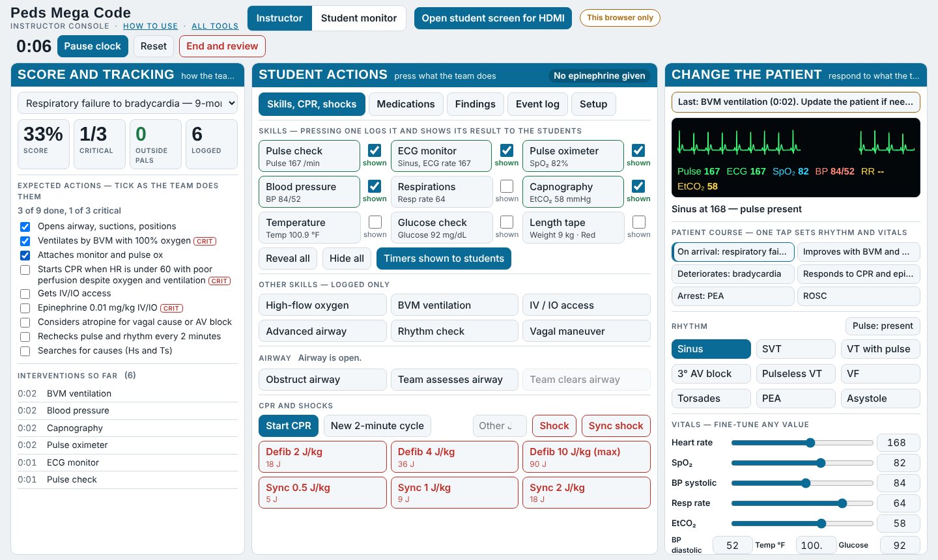Log BVM ventilation skill
This screenshot has width=938, height=560.
coord(455,305)
